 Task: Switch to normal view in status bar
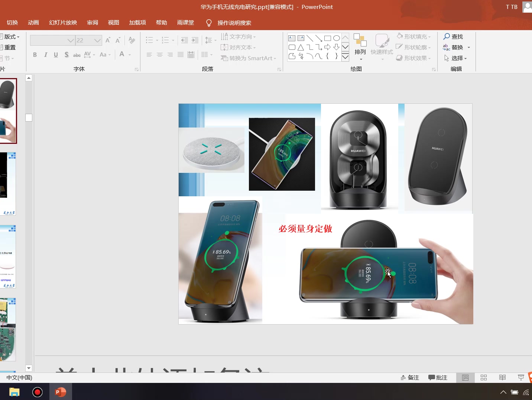click(465, 377)
